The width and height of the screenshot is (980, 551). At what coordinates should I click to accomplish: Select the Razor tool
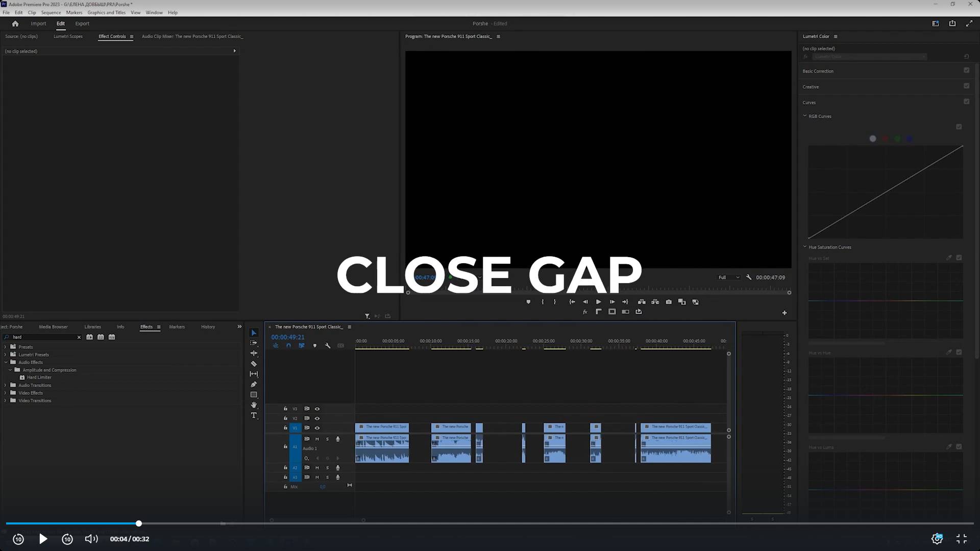254,364
